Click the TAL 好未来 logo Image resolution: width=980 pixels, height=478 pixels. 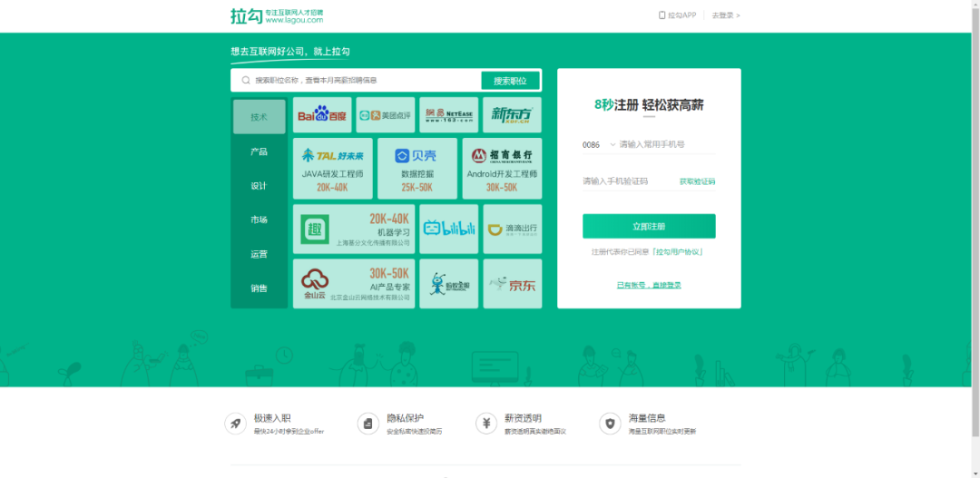(x=332, y=155)
